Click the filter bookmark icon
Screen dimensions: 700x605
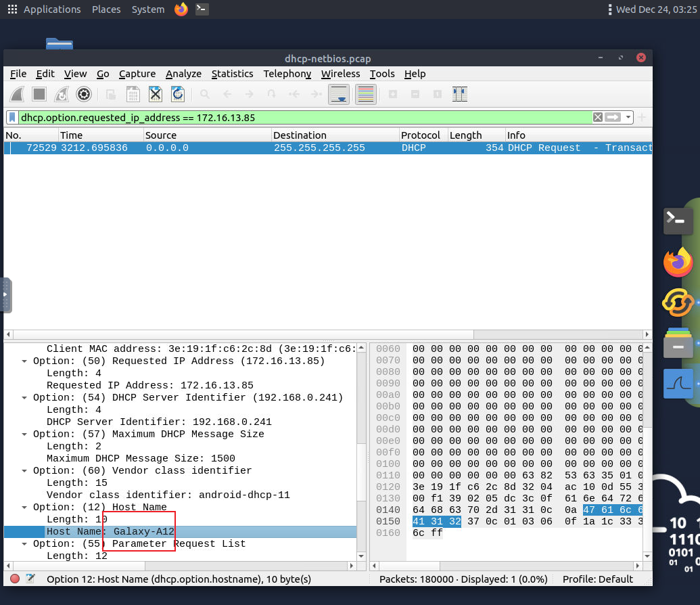click(x=12, y=118)
